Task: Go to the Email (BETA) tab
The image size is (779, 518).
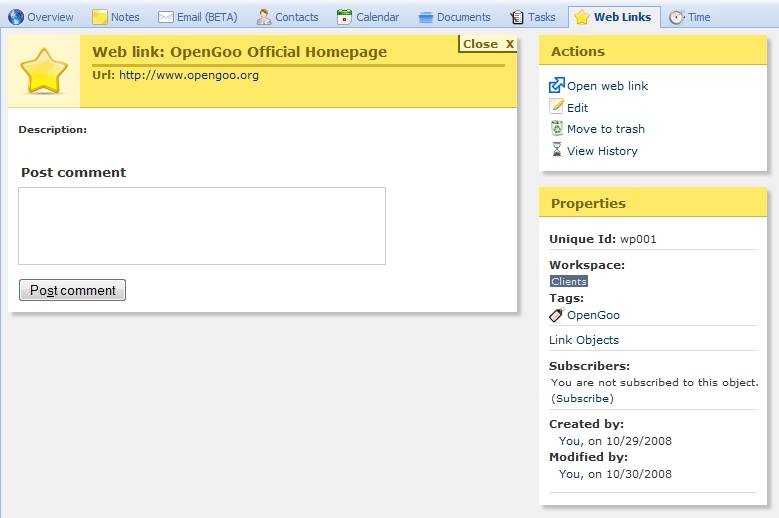Action: (x=198, y=17)
